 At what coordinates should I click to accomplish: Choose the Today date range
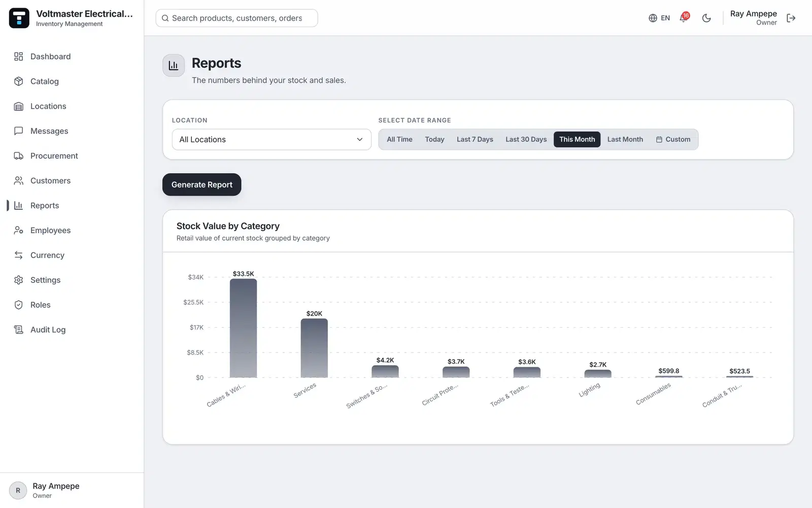point(434,139)
